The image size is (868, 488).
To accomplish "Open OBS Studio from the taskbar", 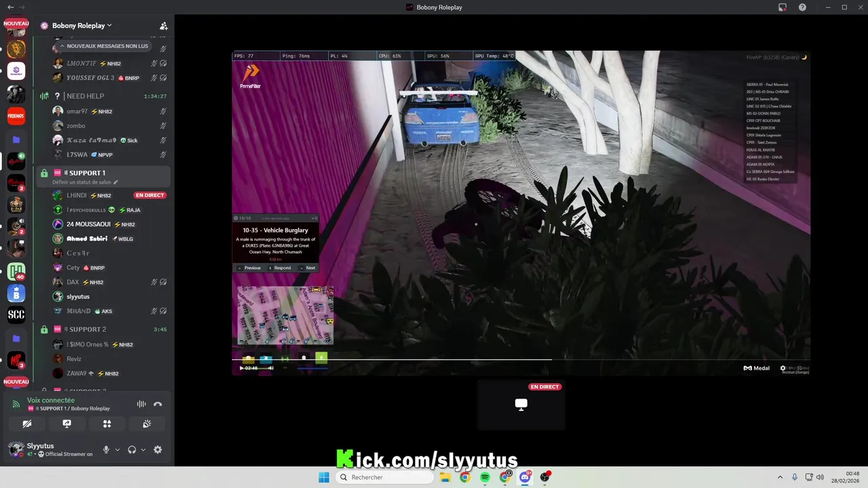I will 545,477.
